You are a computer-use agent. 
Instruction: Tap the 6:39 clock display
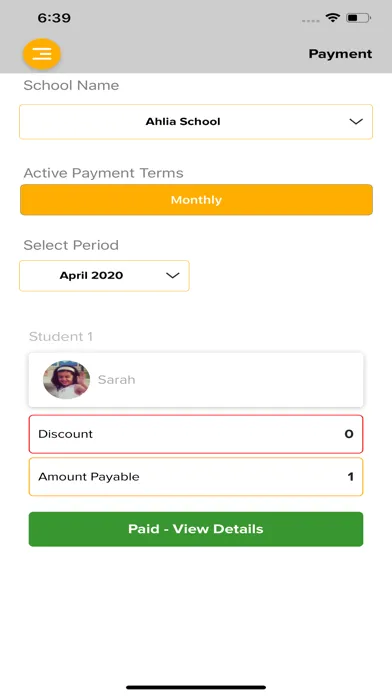pyautogui.click(x=54, y=18)
